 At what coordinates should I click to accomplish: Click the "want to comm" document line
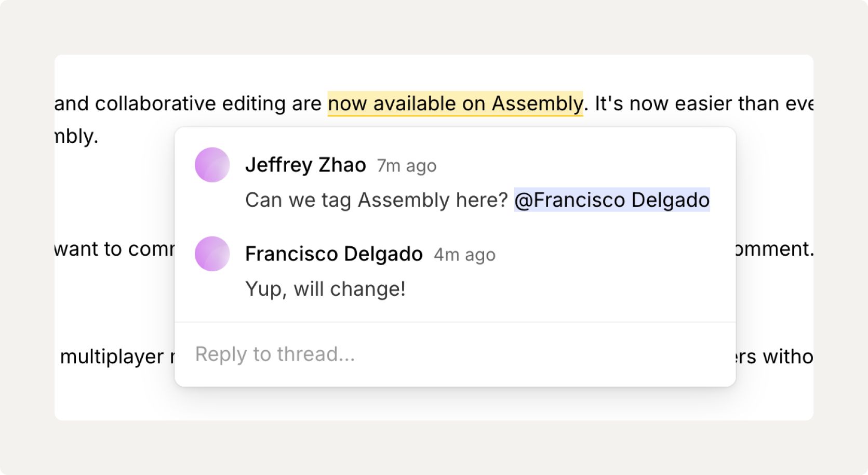(114, 249)
